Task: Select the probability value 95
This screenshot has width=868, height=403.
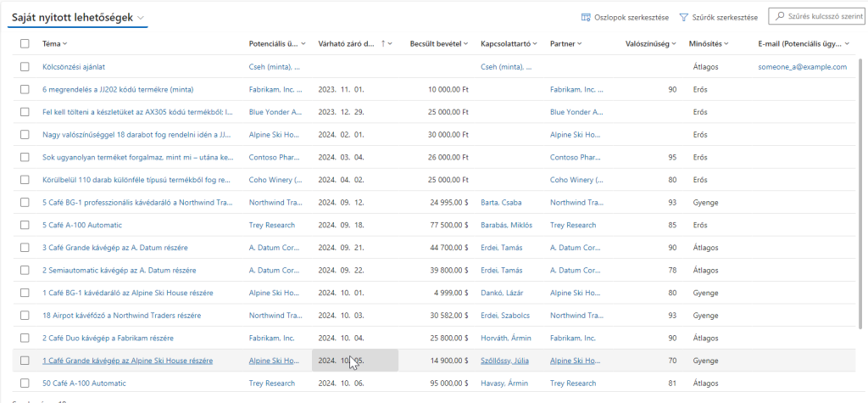Action: pos(672,158)
